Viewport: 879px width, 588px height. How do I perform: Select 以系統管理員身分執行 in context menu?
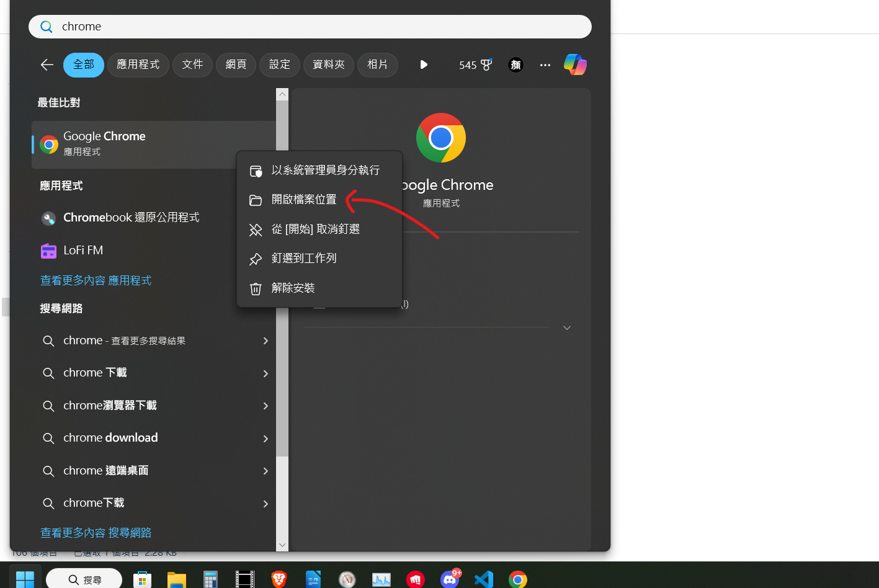click(x=319, y=171)
